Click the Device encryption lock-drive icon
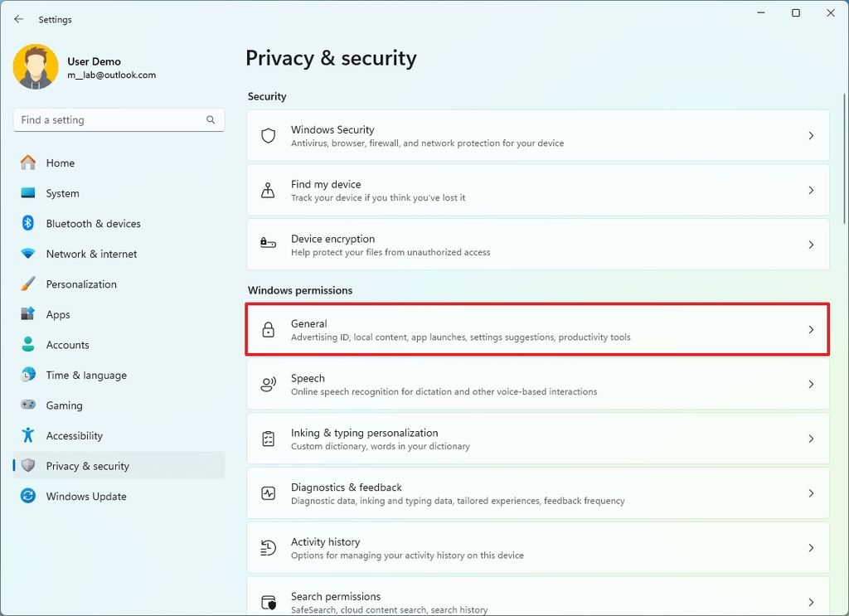This screenshot has width=849, height=616. [x=268, y=242]
